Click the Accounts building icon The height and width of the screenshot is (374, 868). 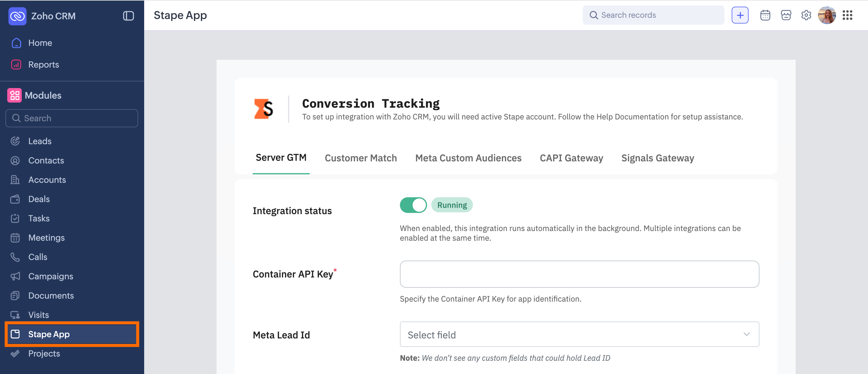tap(15, 179)
